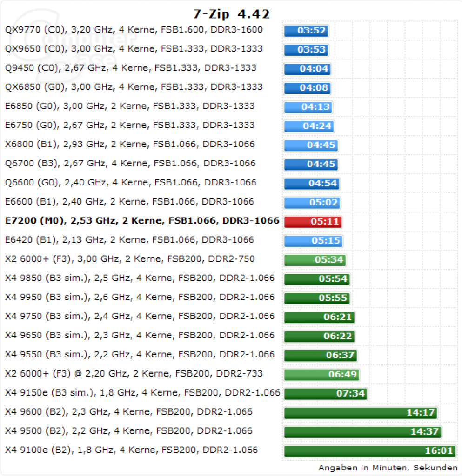Select the X4 9150e (B3 sim.) row label
The image size is (462, 476).
click(142, 393)
